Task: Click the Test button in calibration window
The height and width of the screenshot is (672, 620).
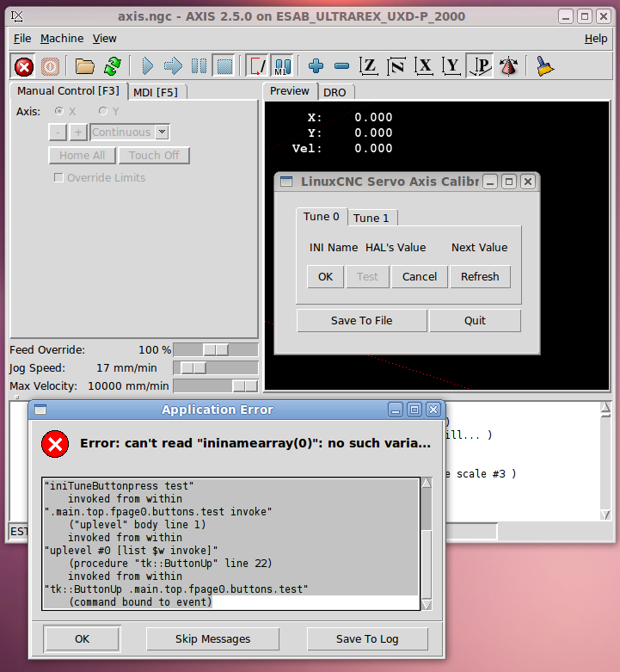Action: 367,277
